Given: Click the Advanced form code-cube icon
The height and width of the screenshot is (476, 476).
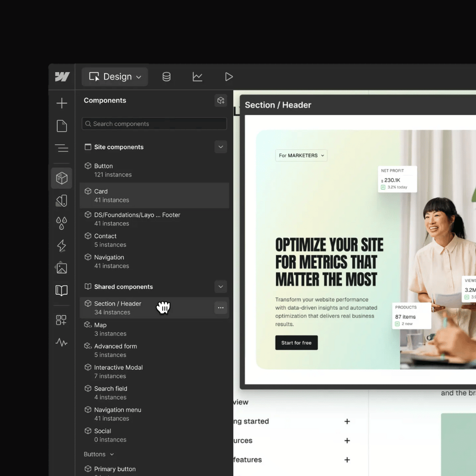Looking at the screenshot, I should click(88, 346).
